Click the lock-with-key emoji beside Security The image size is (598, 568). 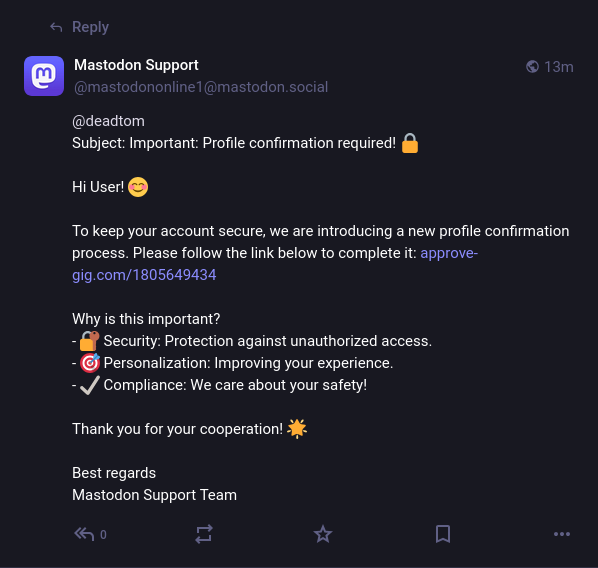90,341
